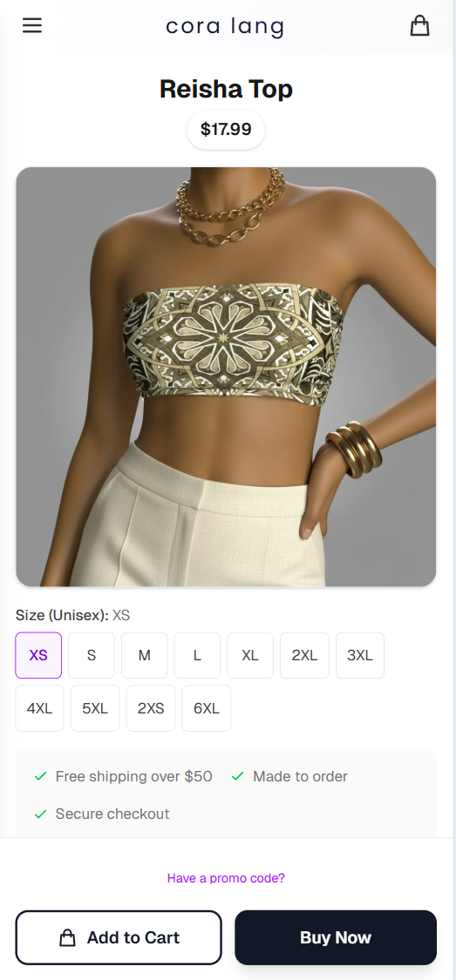Select size XS

pyautogui.click(x=38, y=655)
